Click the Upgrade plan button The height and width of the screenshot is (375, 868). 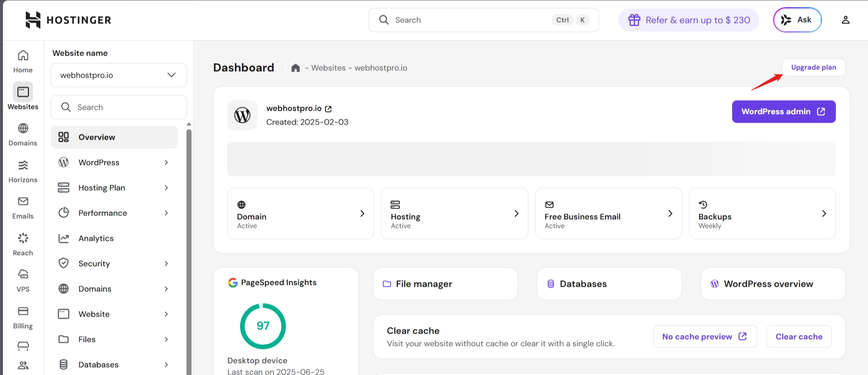click(814, 68)
